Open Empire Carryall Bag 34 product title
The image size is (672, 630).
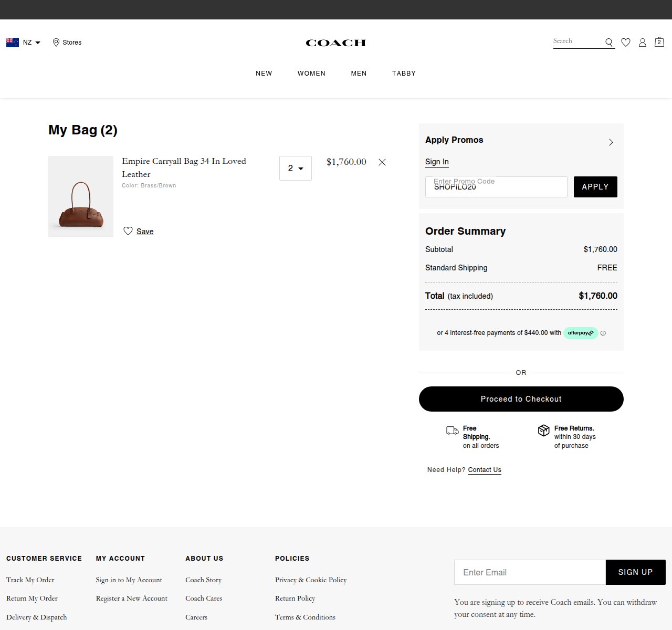[x=184, y=167]
